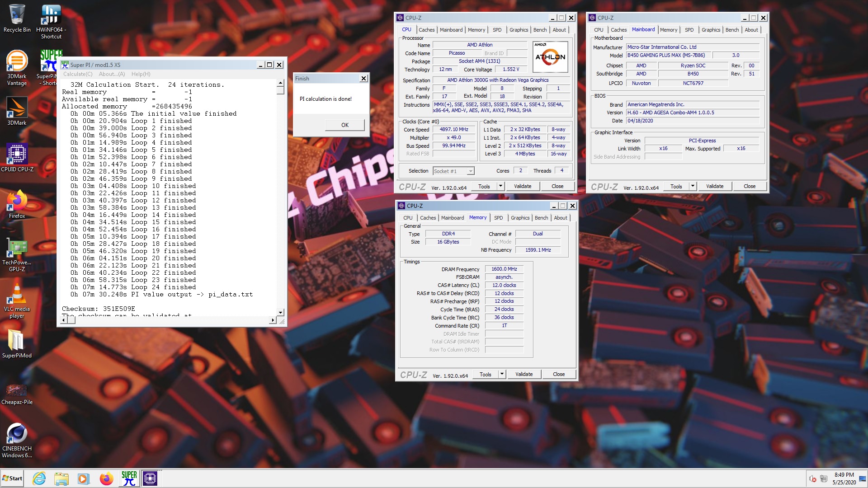Click the Show Desktop strip on taskbar

[863, 479]
